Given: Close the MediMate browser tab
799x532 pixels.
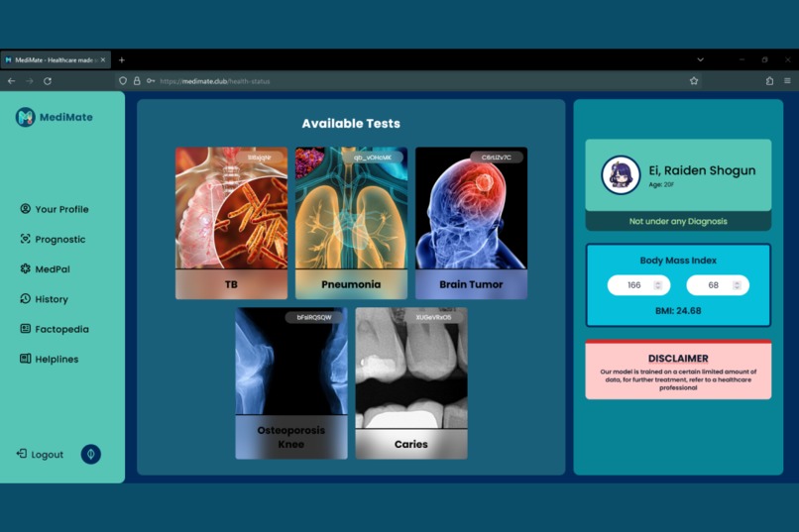Looking at the screenshot, I should pyautogui.click(x=103, y=60).
